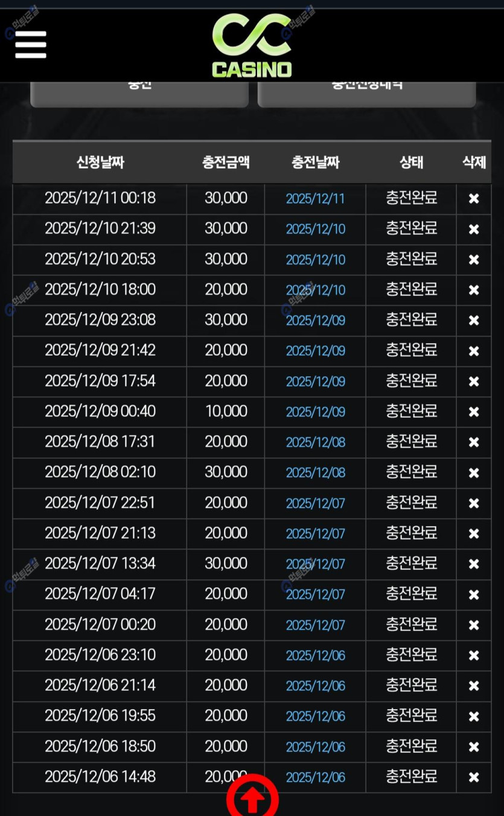Click the CC Casino logo
The image size is (504, 816).
coord(252,45)
